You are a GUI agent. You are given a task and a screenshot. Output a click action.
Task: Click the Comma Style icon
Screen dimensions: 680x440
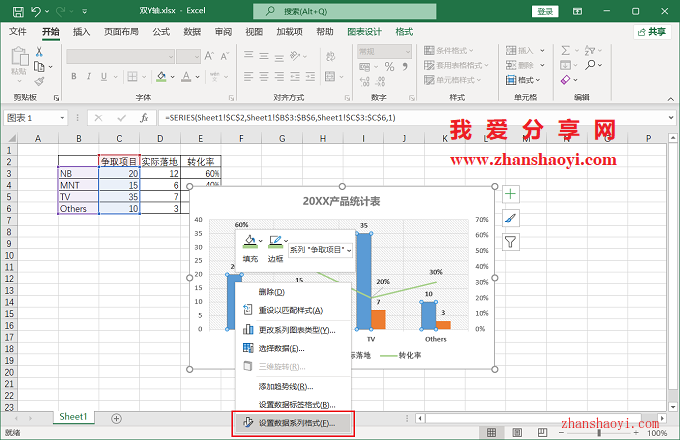405,67
